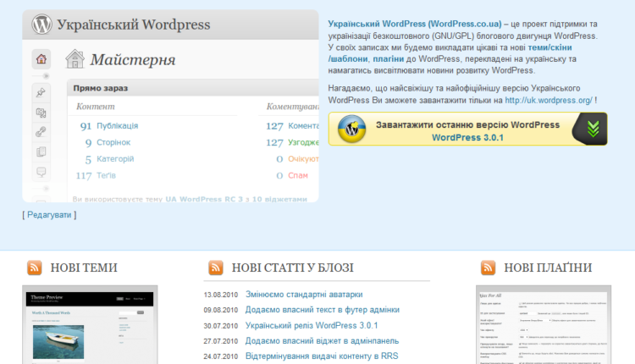Click Завантажити останню версію WordPress button
The image size is (635, 364).
(x=467, y=130)
